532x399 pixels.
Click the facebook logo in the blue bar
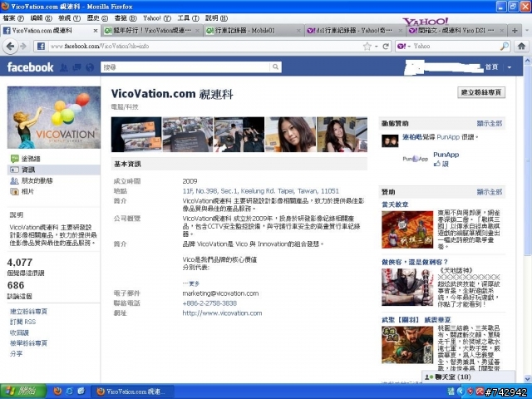tap(30, 67)
